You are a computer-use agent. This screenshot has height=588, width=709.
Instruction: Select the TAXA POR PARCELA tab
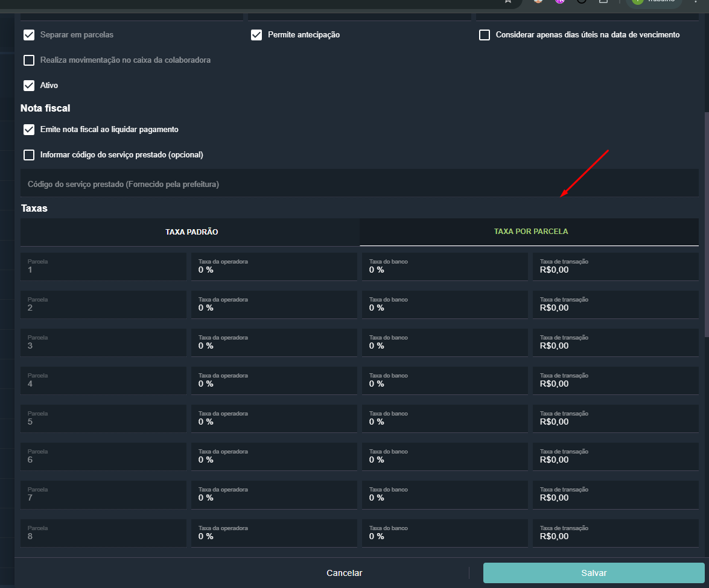pos(529,232)
